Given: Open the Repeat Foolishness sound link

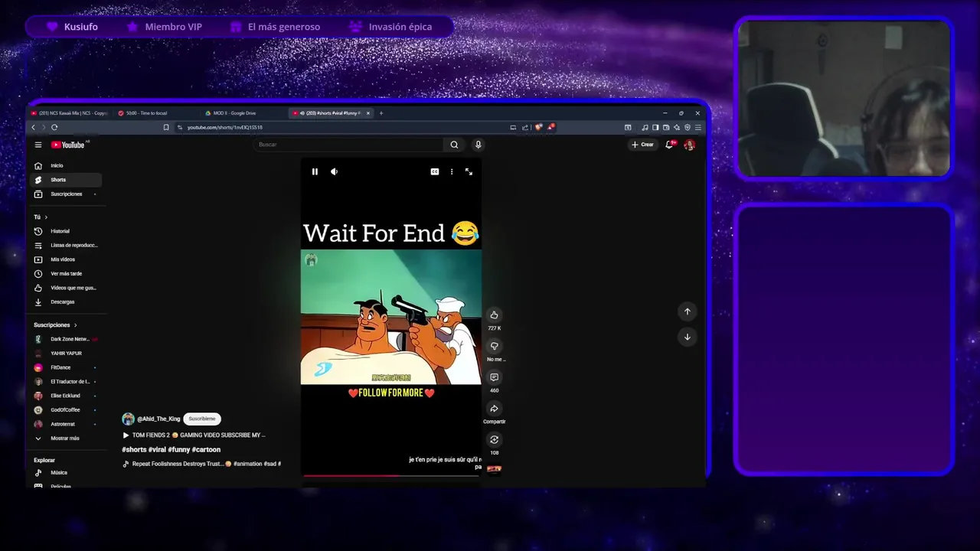Looking at the screenshot, I should [202, 464].
